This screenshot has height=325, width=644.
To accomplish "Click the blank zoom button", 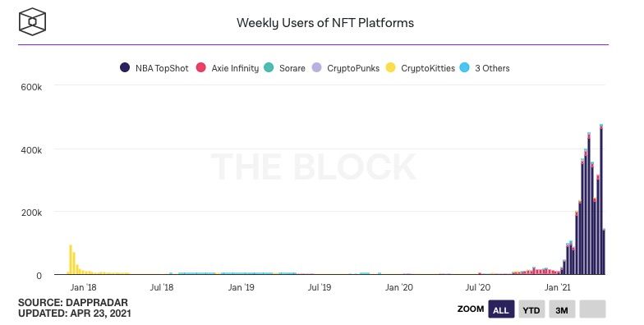I will (x=592, y=309).
